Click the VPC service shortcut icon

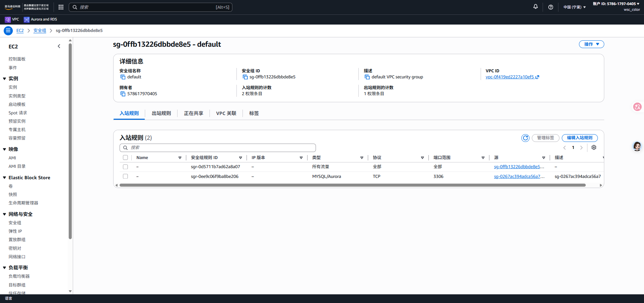(x=8, y=20)
